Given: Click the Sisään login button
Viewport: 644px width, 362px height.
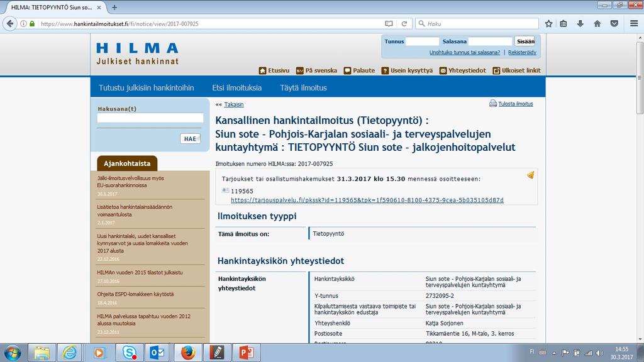Looking at the screenshot, I should [525, 41].
